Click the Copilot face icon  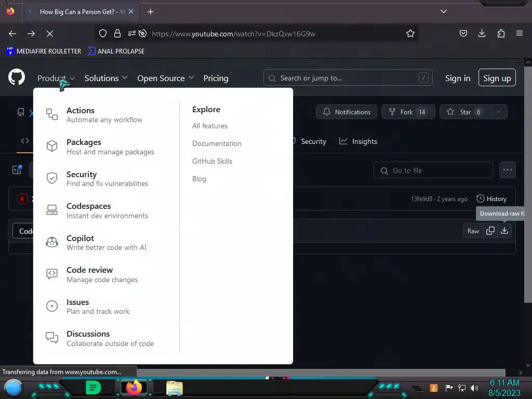click(x=52, y=242)
